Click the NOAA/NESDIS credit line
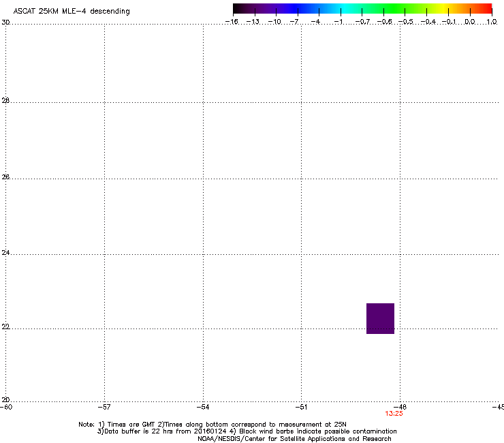 [294, 439]
